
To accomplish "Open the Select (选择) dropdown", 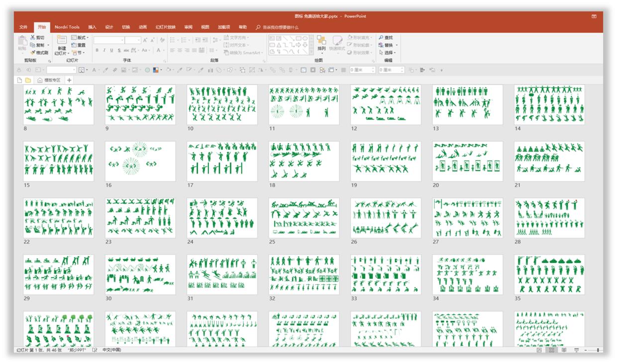I will point(387,52).
